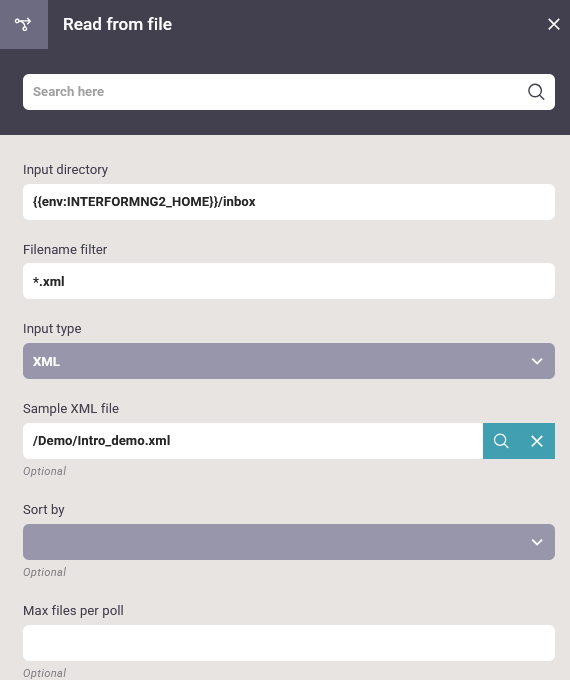Click the Sample XML file label
570x680 pixels.
71,409
